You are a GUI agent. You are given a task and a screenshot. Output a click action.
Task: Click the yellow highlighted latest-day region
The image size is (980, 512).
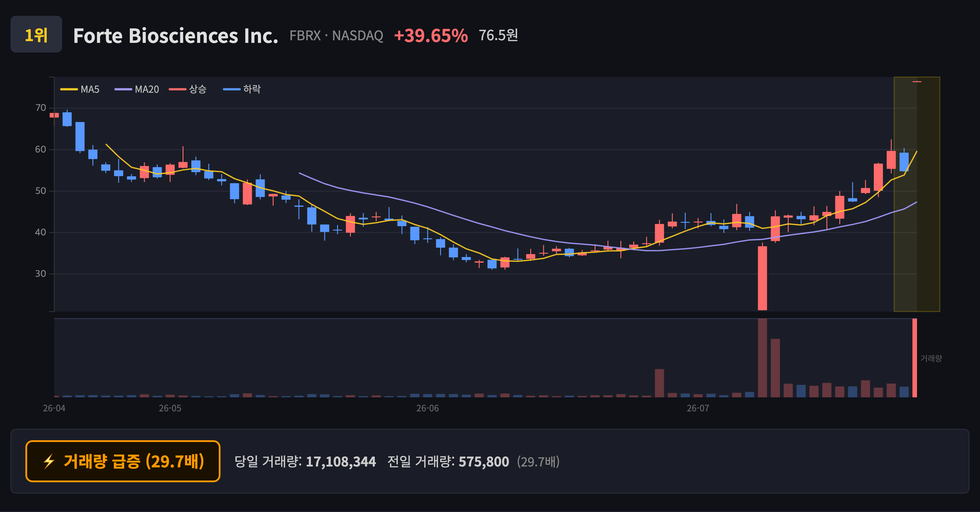point(917,194)
